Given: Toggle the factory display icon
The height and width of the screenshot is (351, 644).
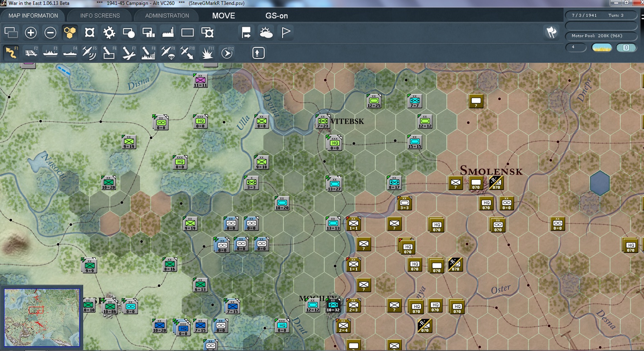Looking at the screenshot, I should click(168, 32).
